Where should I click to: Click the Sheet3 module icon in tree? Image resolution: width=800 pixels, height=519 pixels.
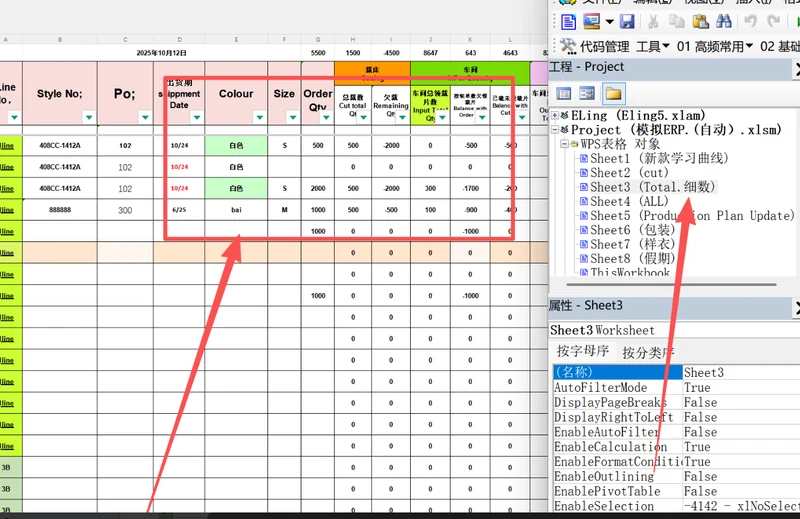coord(584,187)
